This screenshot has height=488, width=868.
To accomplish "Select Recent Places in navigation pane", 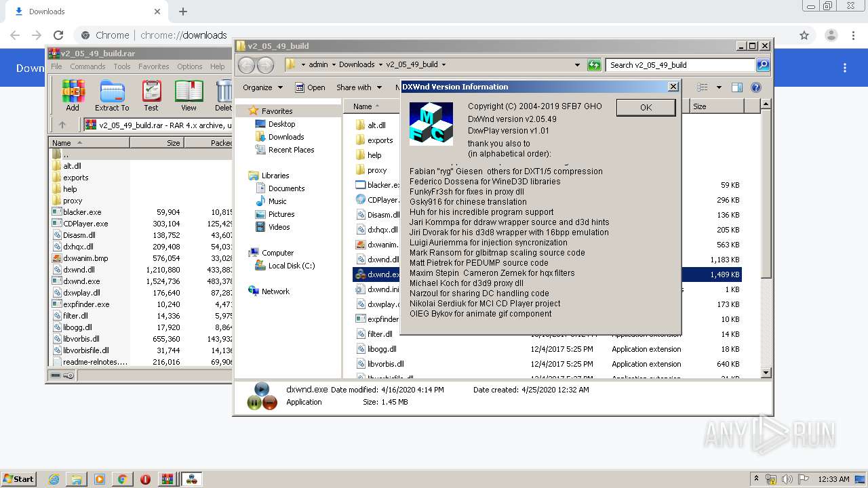I will 291,150.
